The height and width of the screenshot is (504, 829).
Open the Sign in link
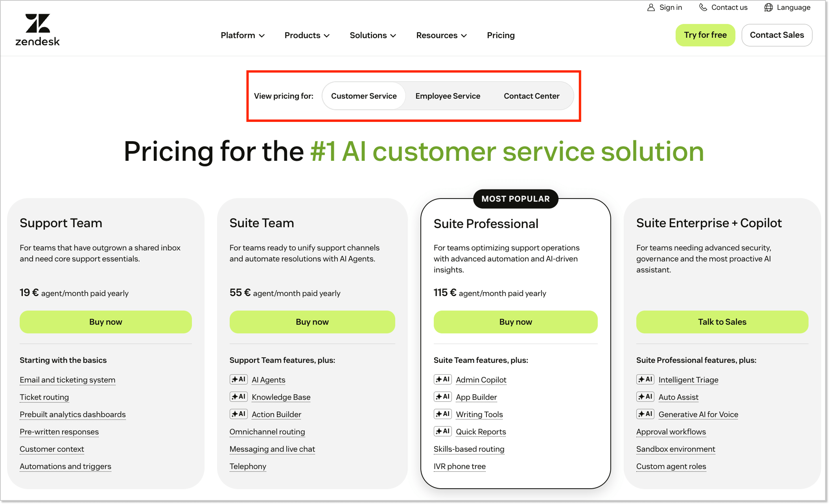[x=665, y=7]
